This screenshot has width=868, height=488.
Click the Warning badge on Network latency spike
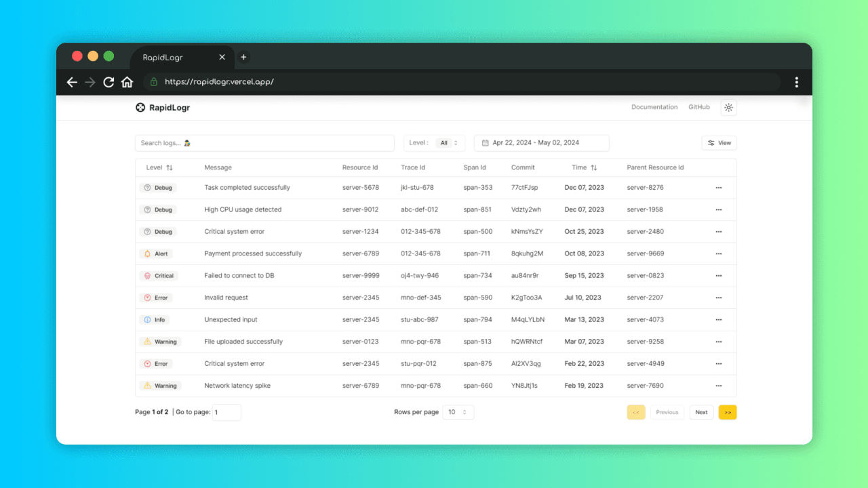tap(160, 385)
